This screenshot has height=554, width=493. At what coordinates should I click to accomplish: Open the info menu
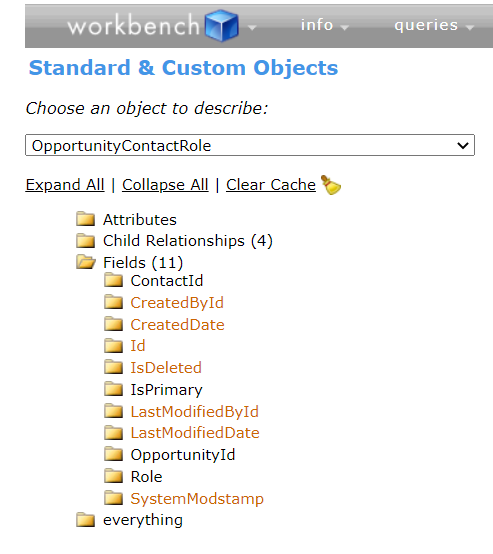pyautogui.click(x=324, y=25)
